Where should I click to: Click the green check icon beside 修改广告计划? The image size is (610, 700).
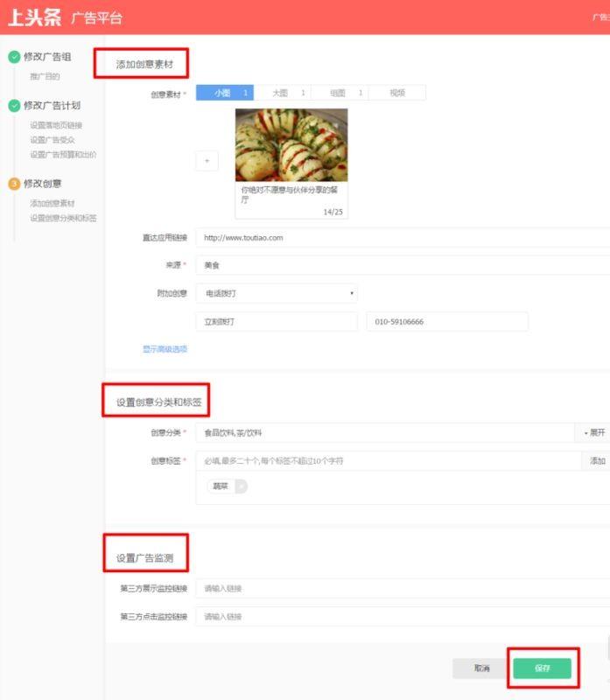(14, 106)
